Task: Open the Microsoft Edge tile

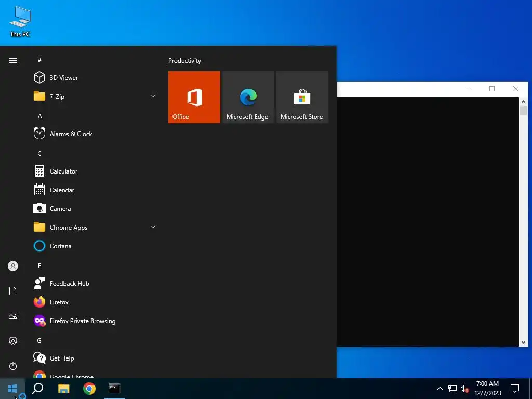Action: click(x=248, y=97)
